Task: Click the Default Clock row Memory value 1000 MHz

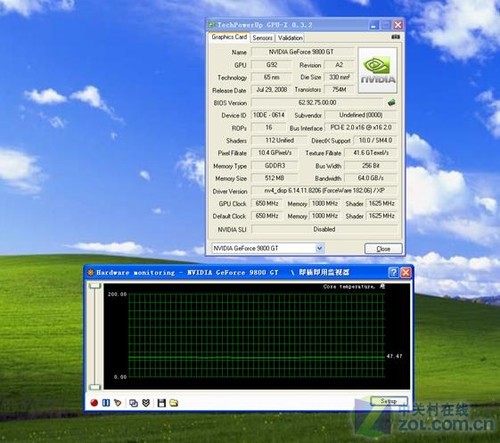Action: tap(325, 216)
